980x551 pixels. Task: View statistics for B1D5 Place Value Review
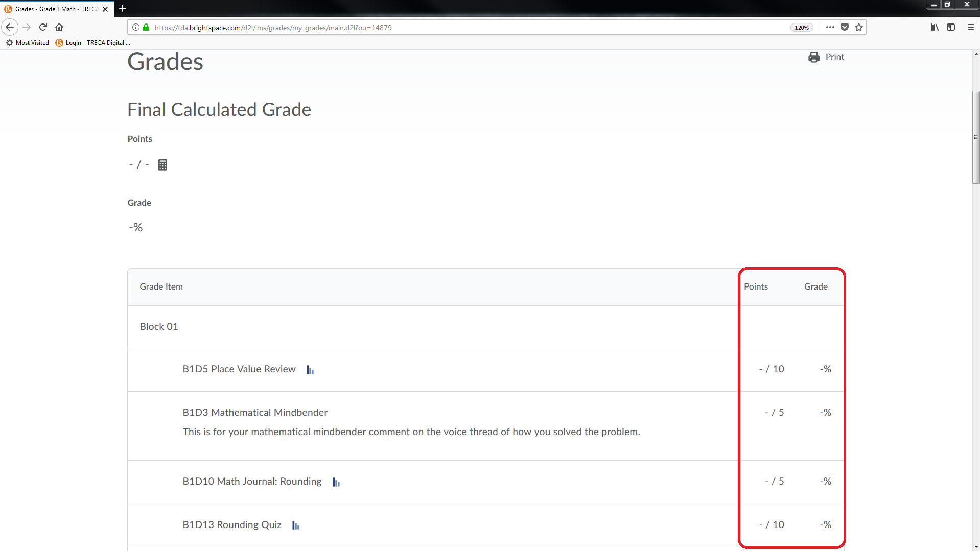(309, 369)
